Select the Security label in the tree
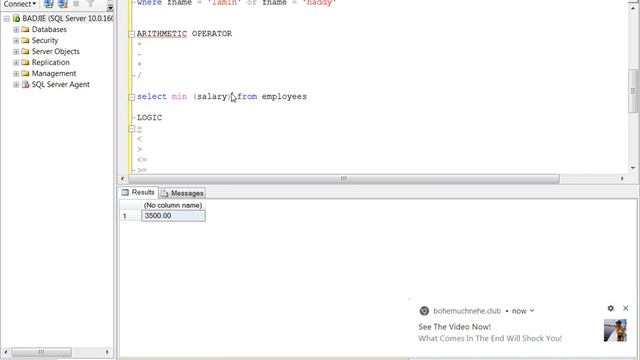 [x=45, y=40]
